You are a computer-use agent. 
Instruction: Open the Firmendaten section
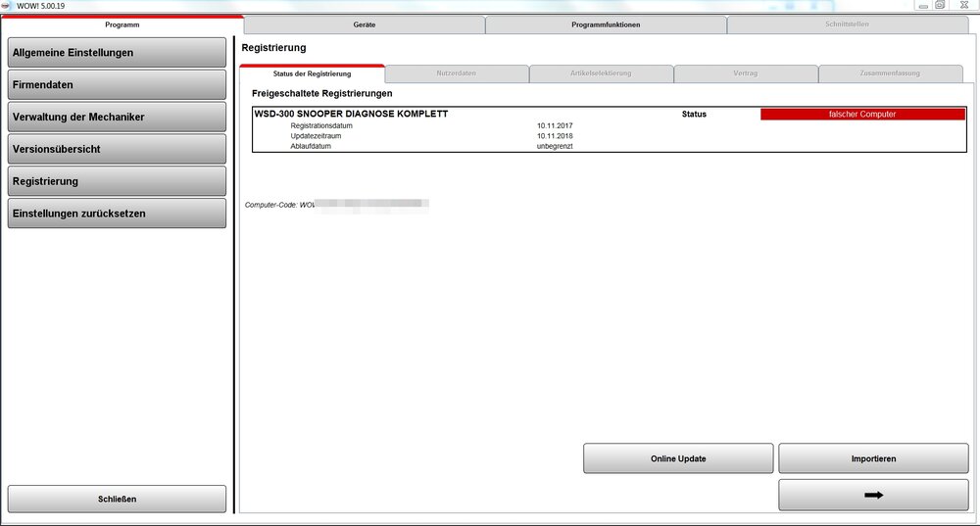click(x=117, y=84)
